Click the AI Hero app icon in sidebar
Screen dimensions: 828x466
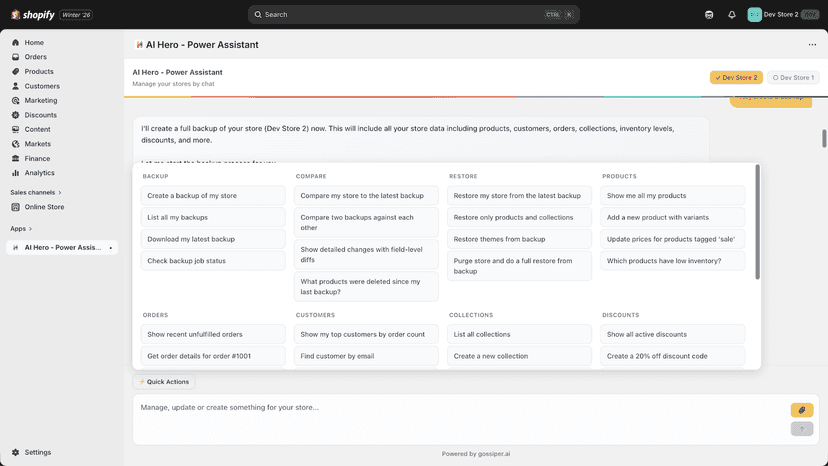(15, 247)
